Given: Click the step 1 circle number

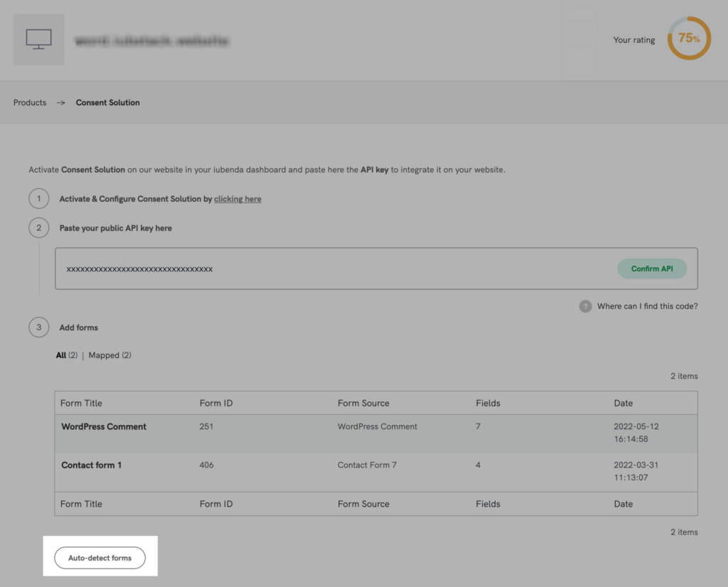Looking at the screenshot, I should (39, 199).
